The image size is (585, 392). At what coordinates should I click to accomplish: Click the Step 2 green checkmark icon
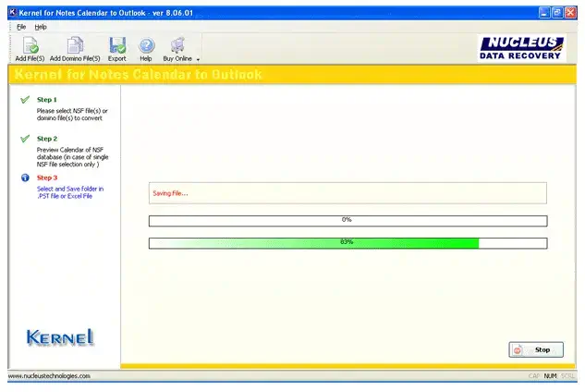point(25,139)
